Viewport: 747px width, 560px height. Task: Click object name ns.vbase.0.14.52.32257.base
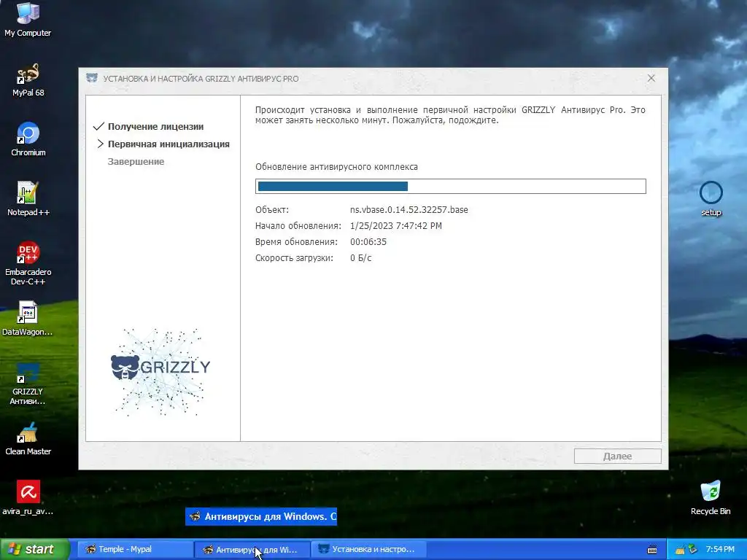[409, 209]
